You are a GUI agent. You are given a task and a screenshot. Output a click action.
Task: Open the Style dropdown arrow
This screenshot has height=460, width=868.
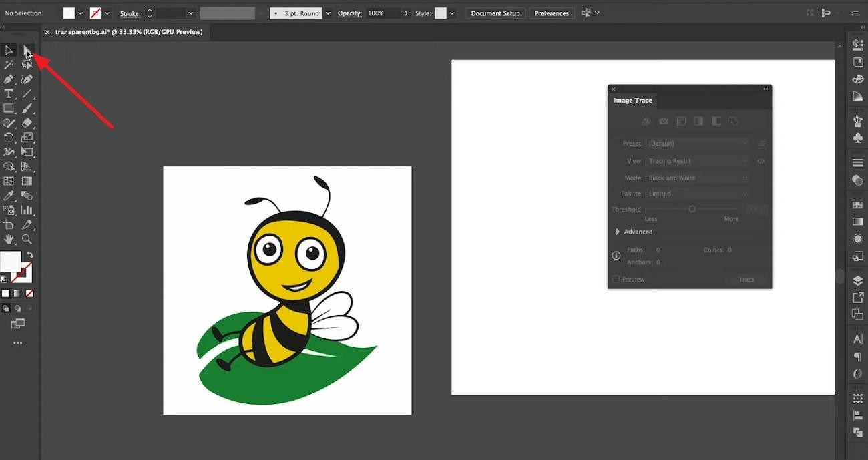tap(453, 13)
